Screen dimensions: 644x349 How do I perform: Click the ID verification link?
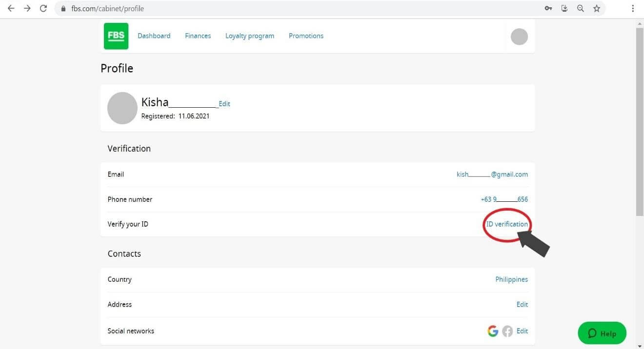click(x=507, y=224)
